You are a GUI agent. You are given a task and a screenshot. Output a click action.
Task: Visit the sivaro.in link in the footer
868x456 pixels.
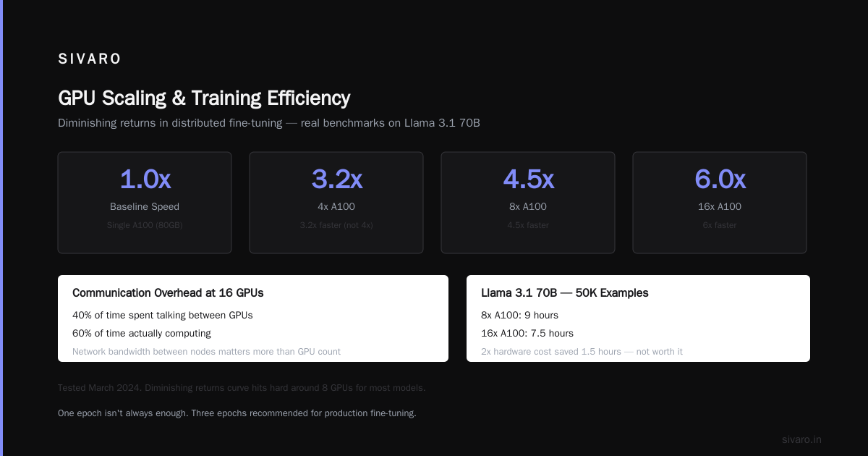(801, 439)
